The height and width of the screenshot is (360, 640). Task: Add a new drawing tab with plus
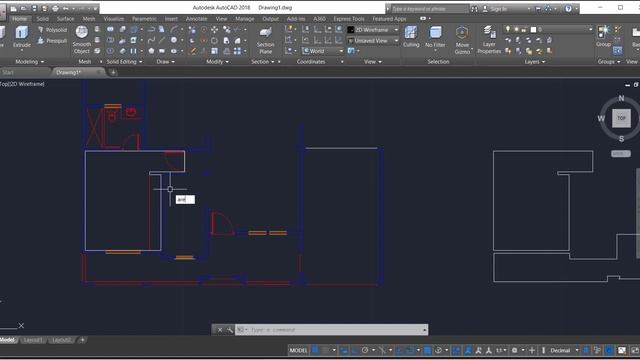(113, 72)
